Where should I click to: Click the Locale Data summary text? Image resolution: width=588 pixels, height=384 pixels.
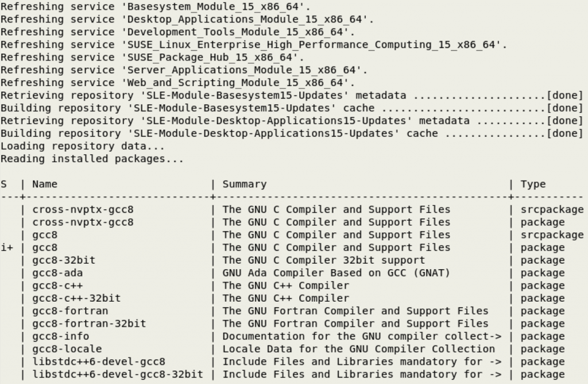click(x=358, y=348)
